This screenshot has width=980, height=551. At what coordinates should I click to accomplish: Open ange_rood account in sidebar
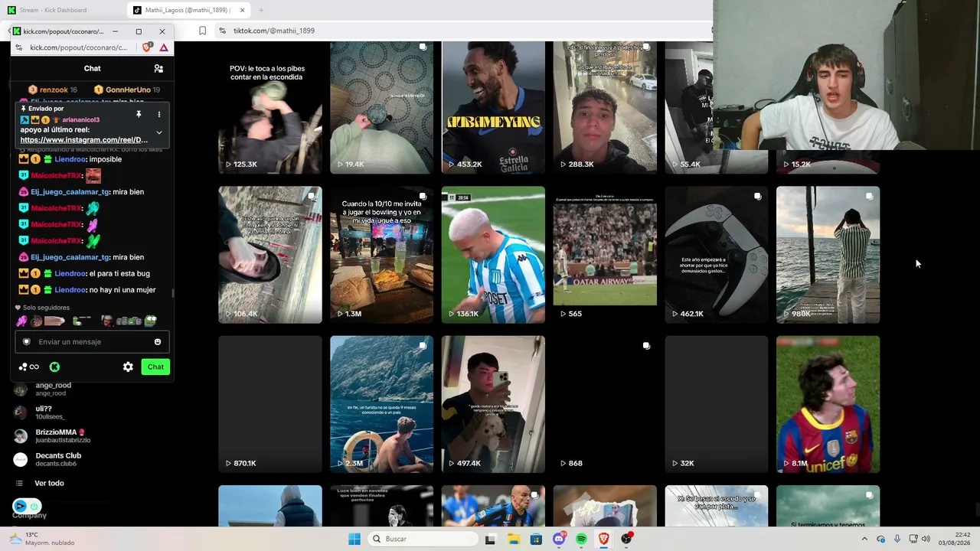point(54,389)
